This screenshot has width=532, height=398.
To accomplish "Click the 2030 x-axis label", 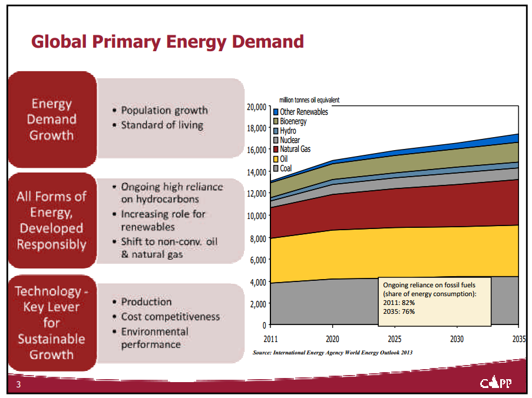I will pyautogui.click(x=457, y=339).
